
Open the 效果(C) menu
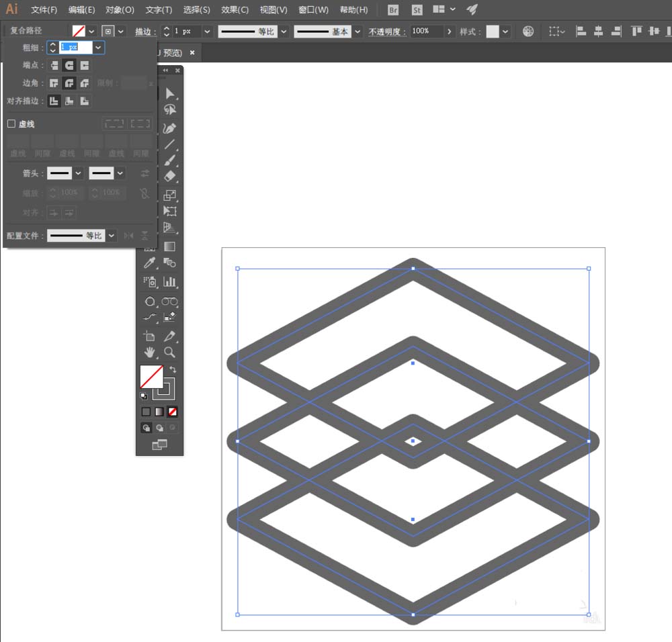tap(235, 10)
